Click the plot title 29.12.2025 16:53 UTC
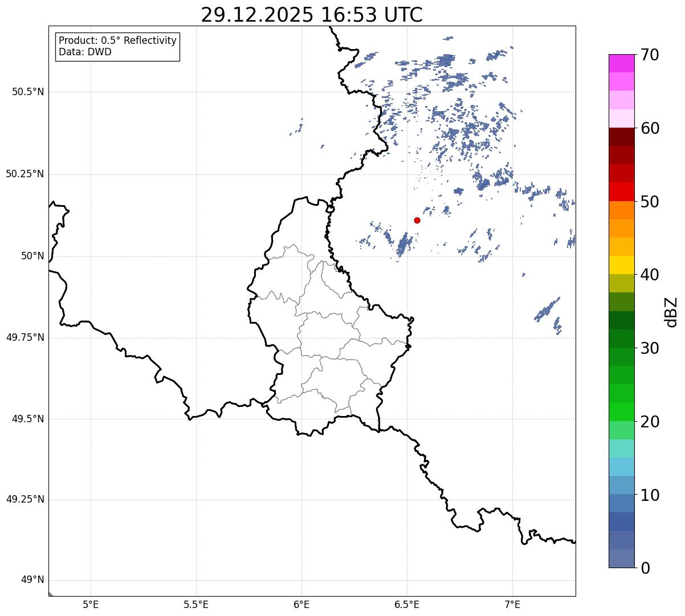This screenshot has height=616, width=685. 312,15
